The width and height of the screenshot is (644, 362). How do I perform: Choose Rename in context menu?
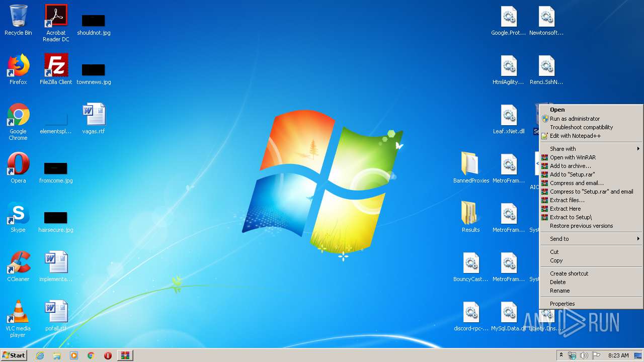pos(591,291)
